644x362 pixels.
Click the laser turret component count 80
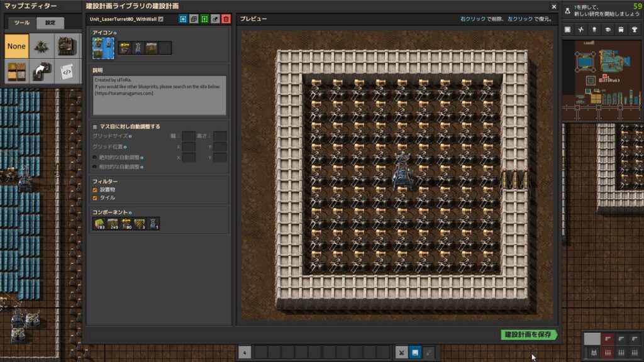(126, 224)
